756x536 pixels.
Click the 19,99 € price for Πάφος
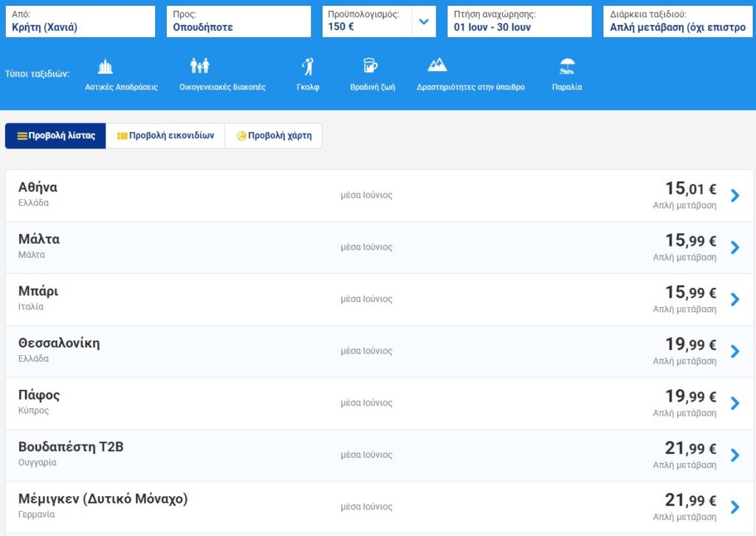pyautogui.click(x=690, y=397)
